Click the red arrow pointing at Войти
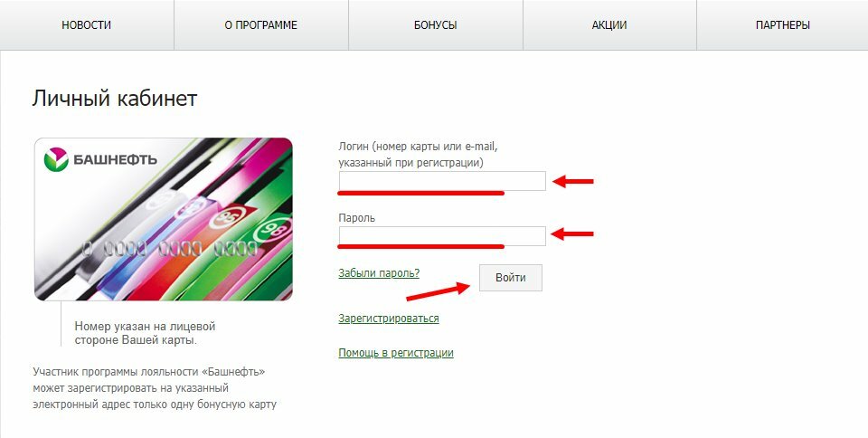Image resolution: width=868 pixels, height=438 pixels. click(439, 291)
